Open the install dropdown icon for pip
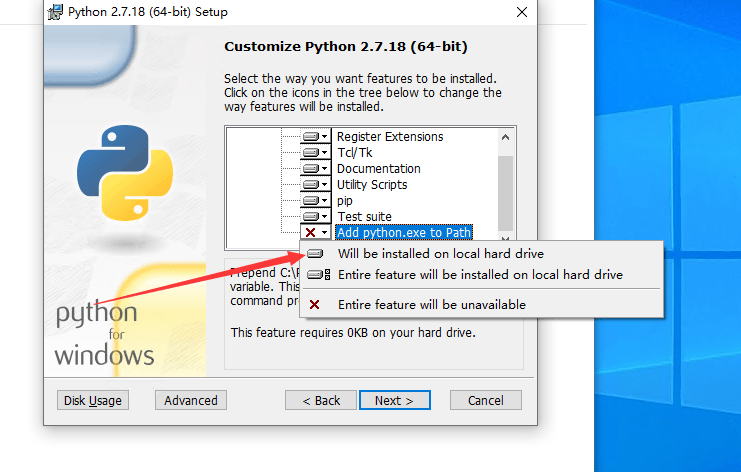741x472 pixels. 315,201
